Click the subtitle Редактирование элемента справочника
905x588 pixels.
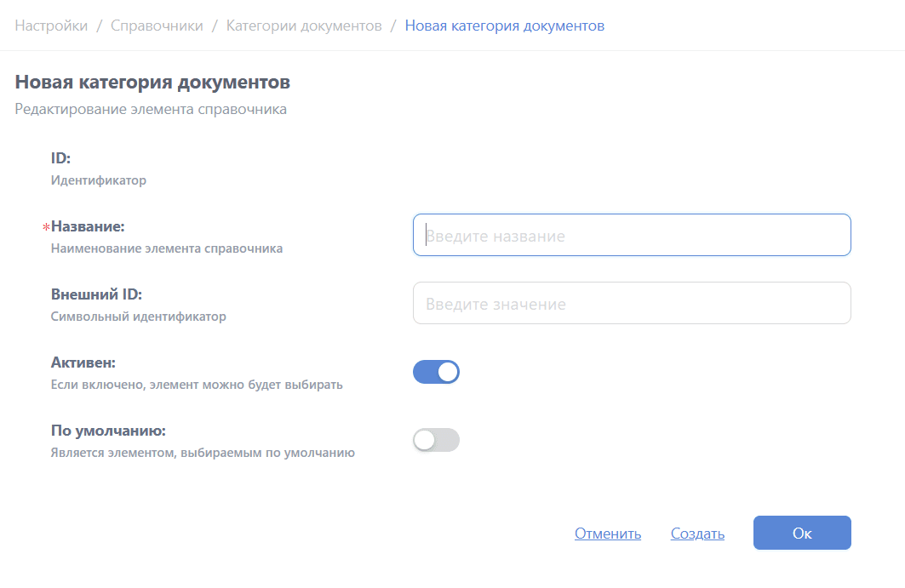(151, 109)
